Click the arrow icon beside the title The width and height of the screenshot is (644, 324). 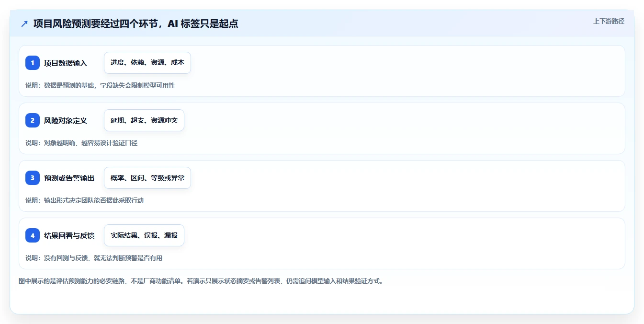pyautogui.click(x=24, y=23)
